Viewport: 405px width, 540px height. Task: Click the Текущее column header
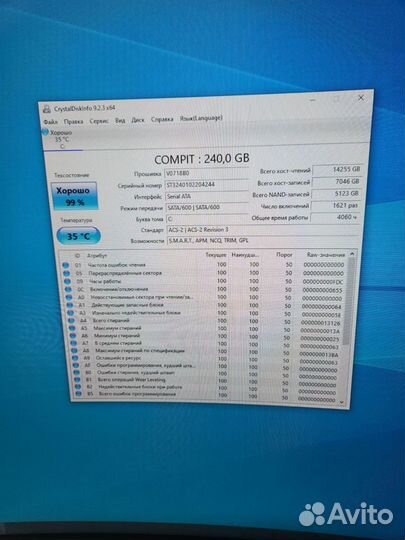point(216,255)
